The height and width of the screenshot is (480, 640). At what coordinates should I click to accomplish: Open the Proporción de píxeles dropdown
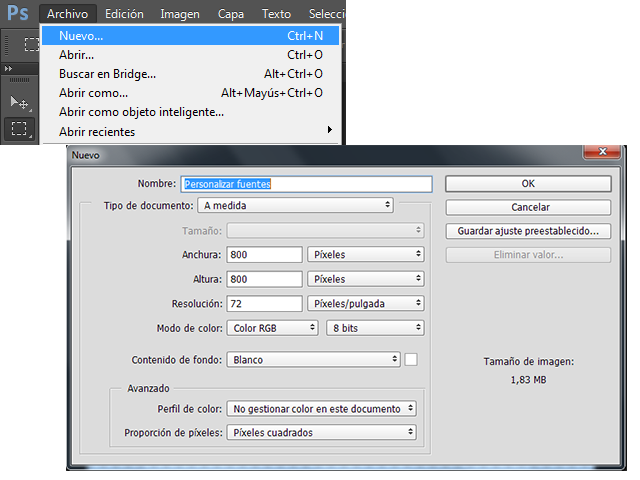tap(322, 432)
